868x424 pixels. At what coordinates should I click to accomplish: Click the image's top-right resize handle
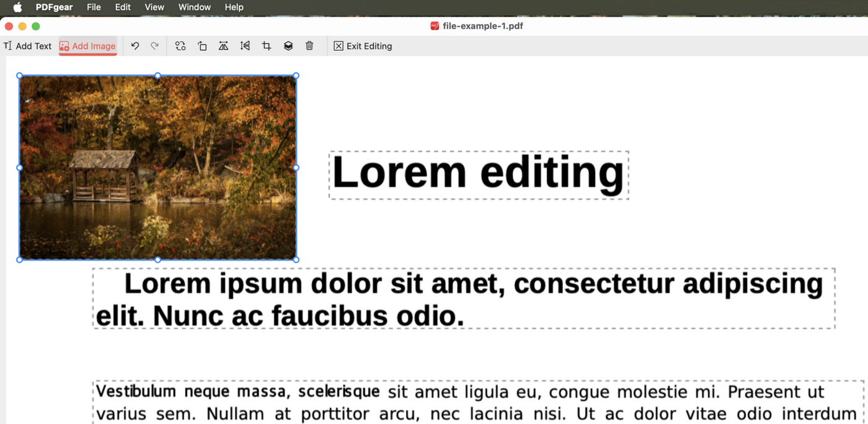click(x=296, y=76)
